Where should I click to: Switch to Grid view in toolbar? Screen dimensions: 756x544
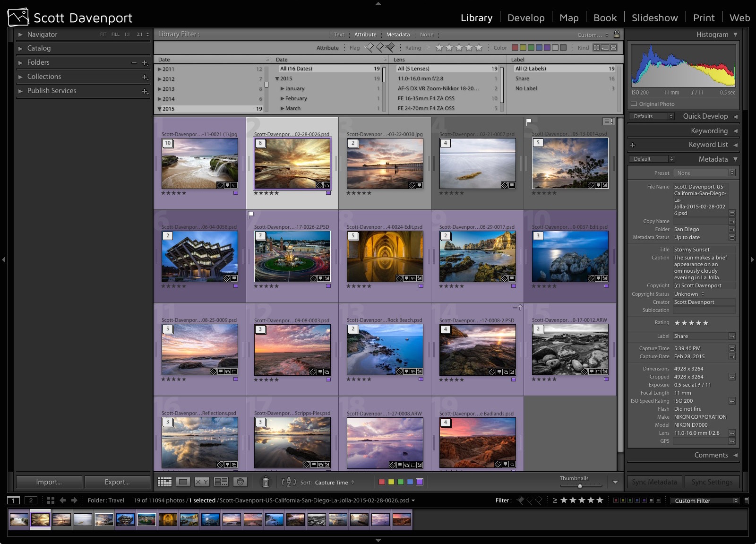164,482
